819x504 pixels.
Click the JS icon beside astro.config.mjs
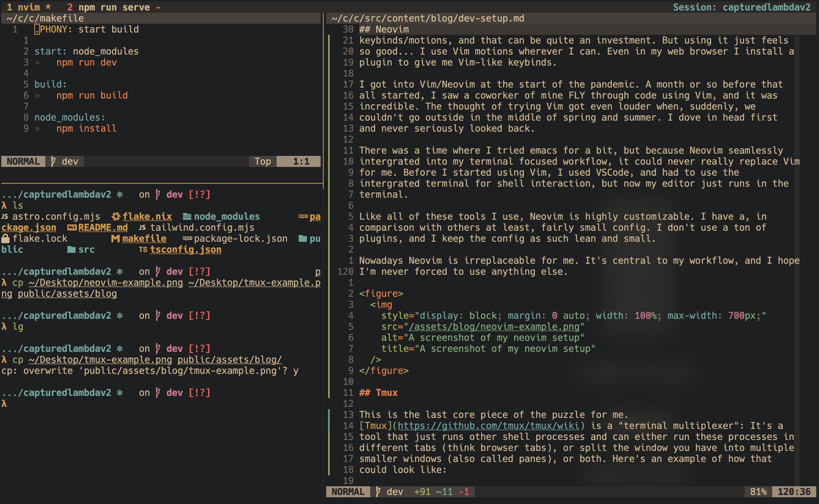coord(5,216)
